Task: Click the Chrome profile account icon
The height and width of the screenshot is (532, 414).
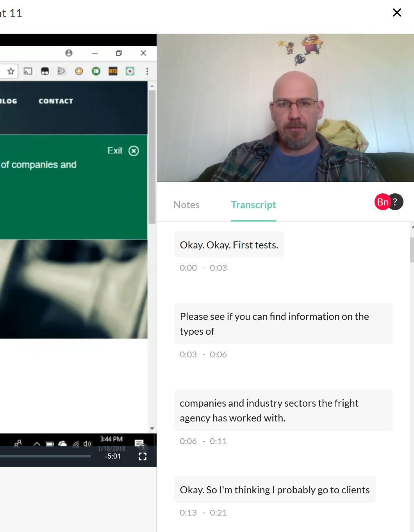Action: (69, 53)
